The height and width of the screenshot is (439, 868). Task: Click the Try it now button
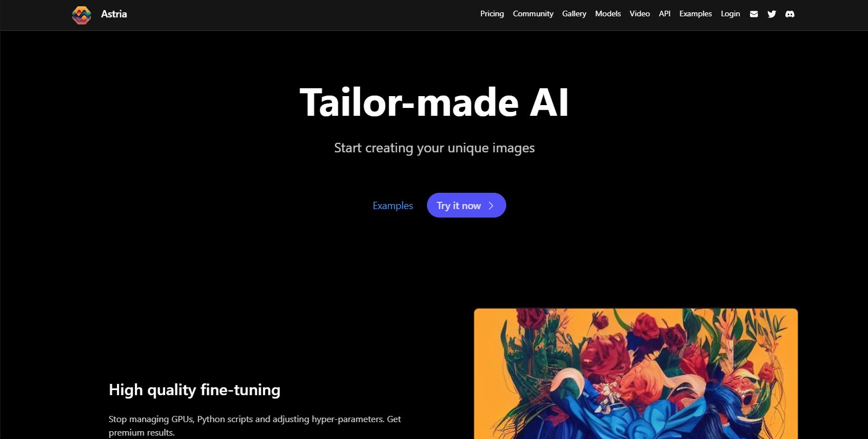[466, 205]
